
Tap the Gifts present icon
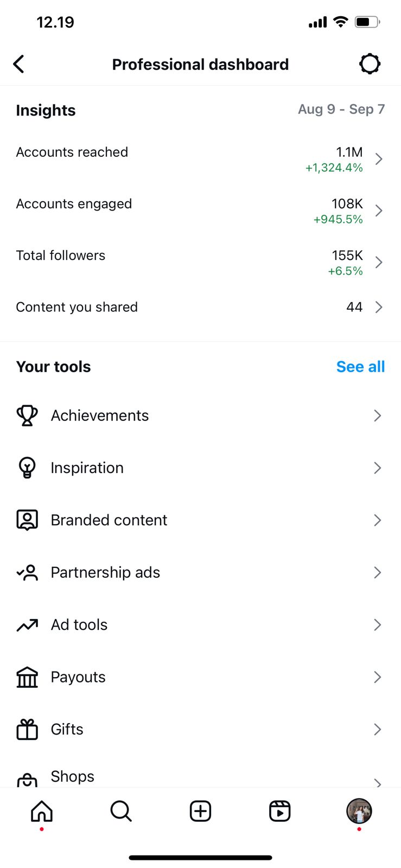pyautogui.click(x=27, y=729)
